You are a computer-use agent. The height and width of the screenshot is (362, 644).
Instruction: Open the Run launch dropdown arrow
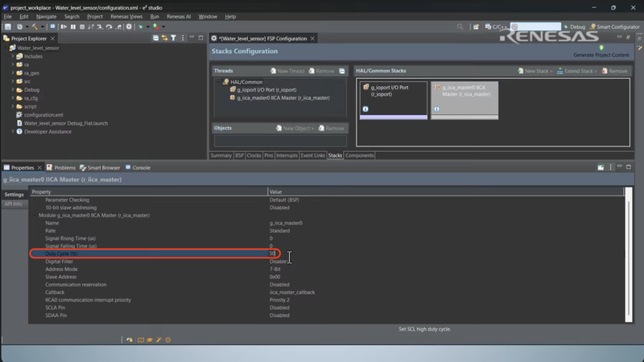[x=163, y=27]
